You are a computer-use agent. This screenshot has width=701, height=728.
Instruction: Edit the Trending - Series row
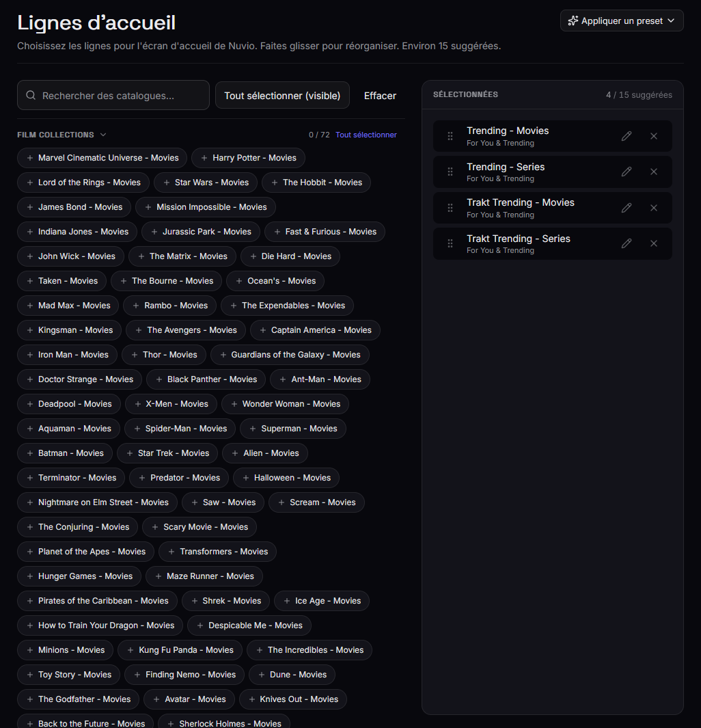627,172
